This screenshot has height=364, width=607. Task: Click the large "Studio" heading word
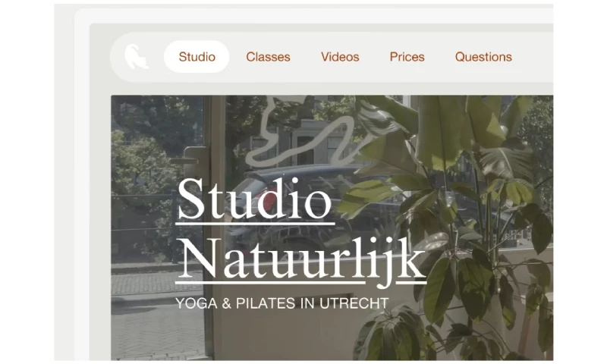[254, 199]
